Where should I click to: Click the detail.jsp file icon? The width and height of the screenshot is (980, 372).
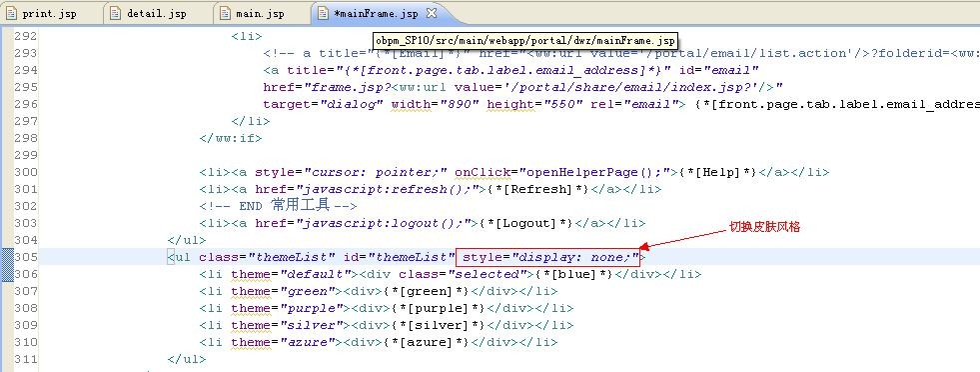(115, 13)
